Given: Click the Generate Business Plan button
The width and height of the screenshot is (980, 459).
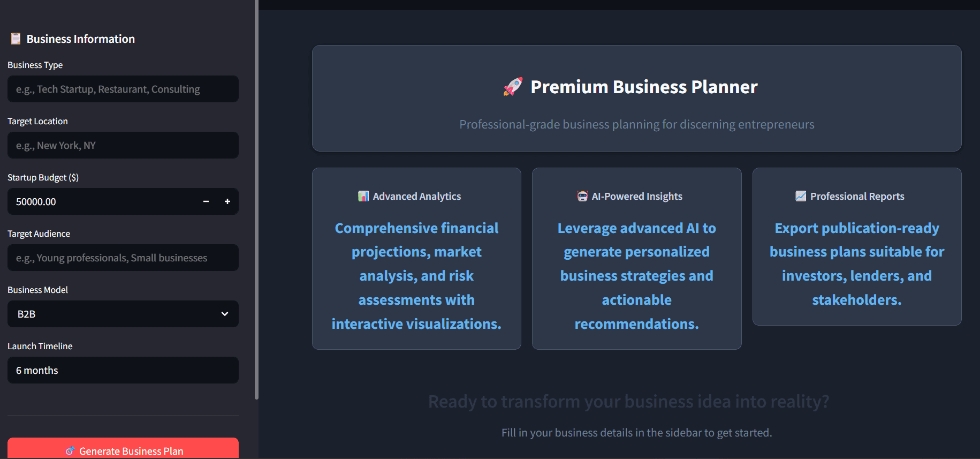Looking at the screenshot, I should click(123, 450).
